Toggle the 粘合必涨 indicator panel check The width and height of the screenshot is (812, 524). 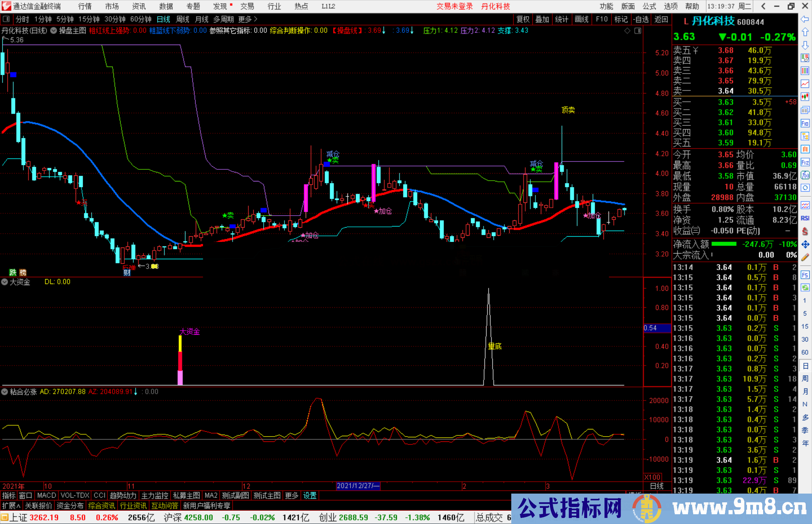click(5, 392)
